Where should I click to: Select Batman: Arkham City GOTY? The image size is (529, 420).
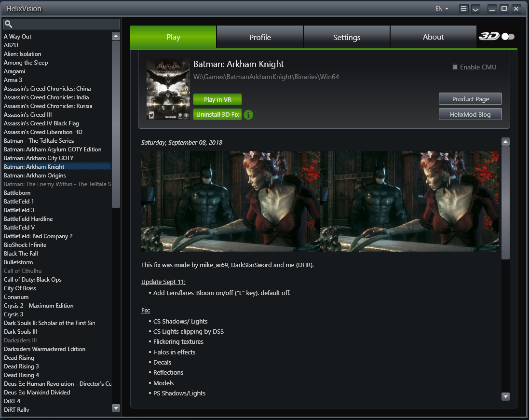click(39, 158)
